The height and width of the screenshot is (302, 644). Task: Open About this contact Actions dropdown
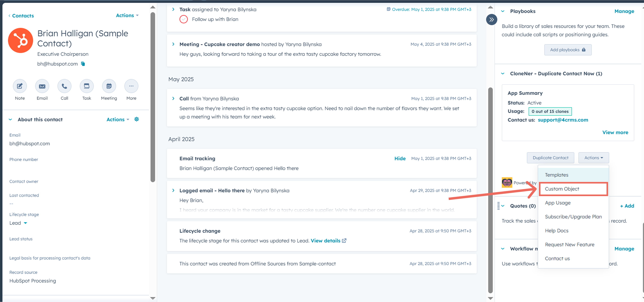(x=118, y=119)
